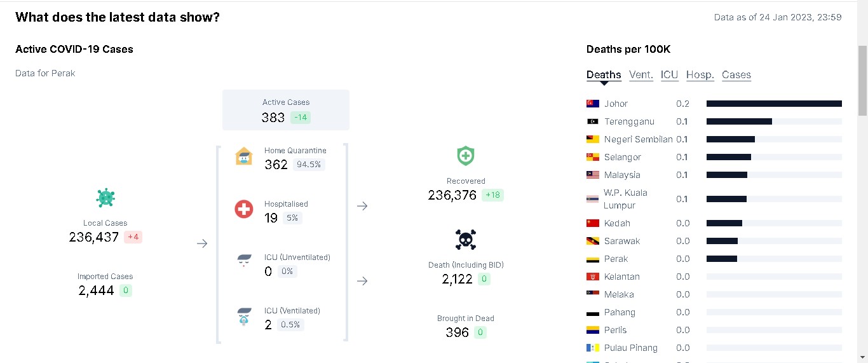
Task: Click the Perak row in deaths list
Action: tap(714, 259)
